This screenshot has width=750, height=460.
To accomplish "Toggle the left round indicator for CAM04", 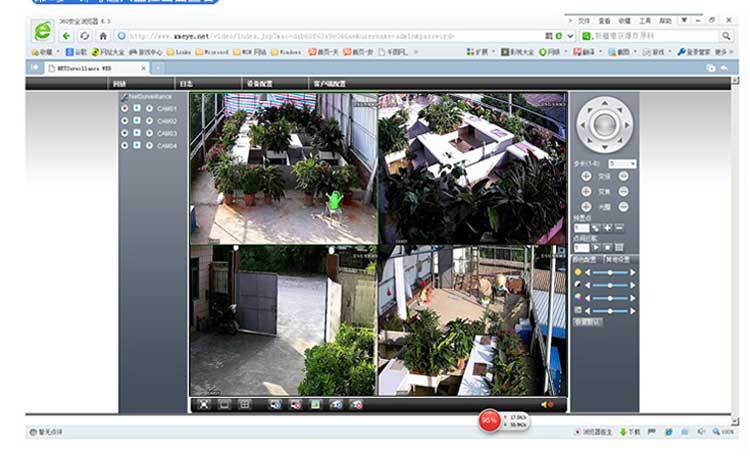I will pyautogui.click(x=124, y=145).
